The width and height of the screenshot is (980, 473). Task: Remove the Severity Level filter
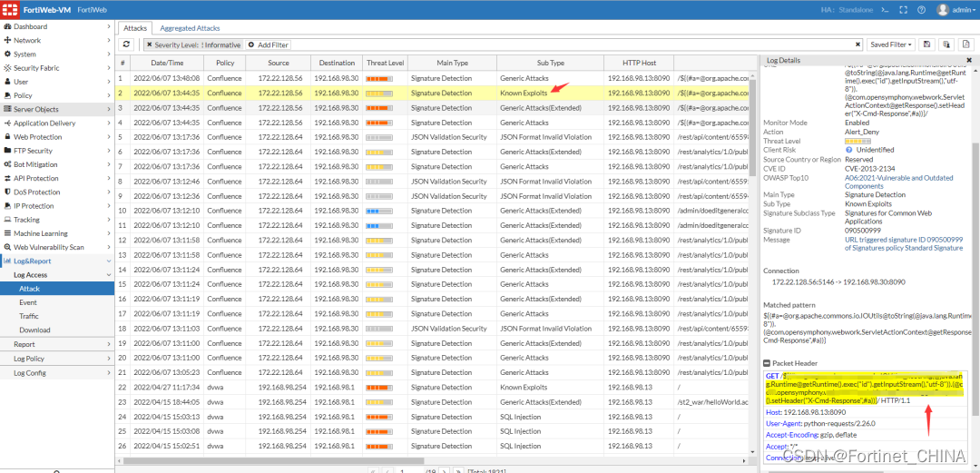[x=150, y=45]
